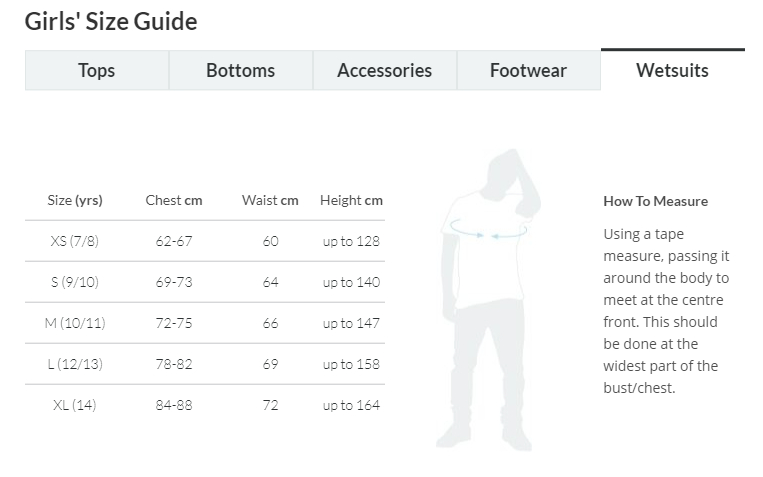763x477 pixels.
Task: Click the L (12/13) size label
Action: (75, 364)
